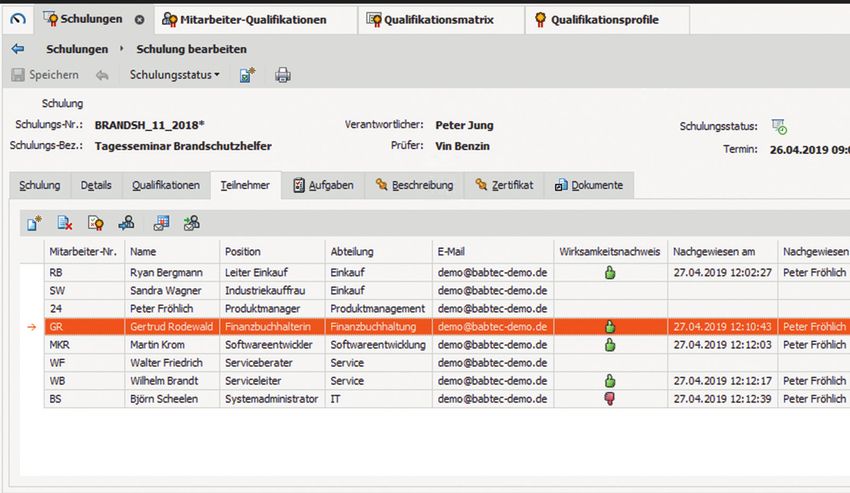The height and width of the screenshot is (493, 850).
Task: Open the Zertifikat tab
Action: tap(504, 185)
